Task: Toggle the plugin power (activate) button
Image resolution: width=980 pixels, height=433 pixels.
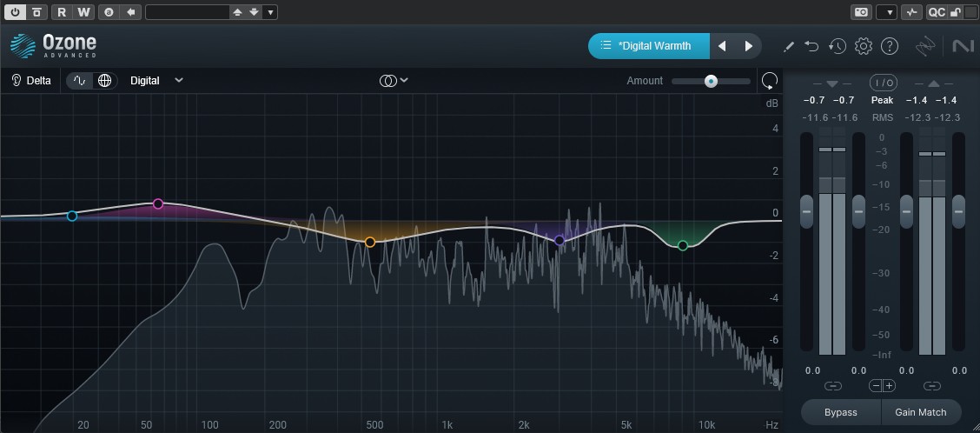Action: coord(15,12)
